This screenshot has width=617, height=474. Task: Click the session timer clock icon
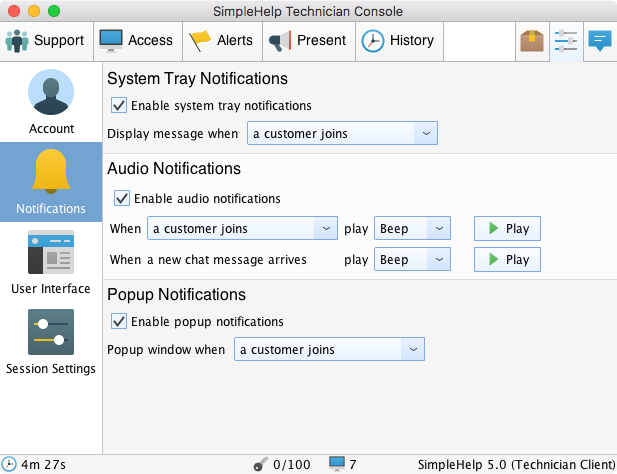click(x=9, y=464)
